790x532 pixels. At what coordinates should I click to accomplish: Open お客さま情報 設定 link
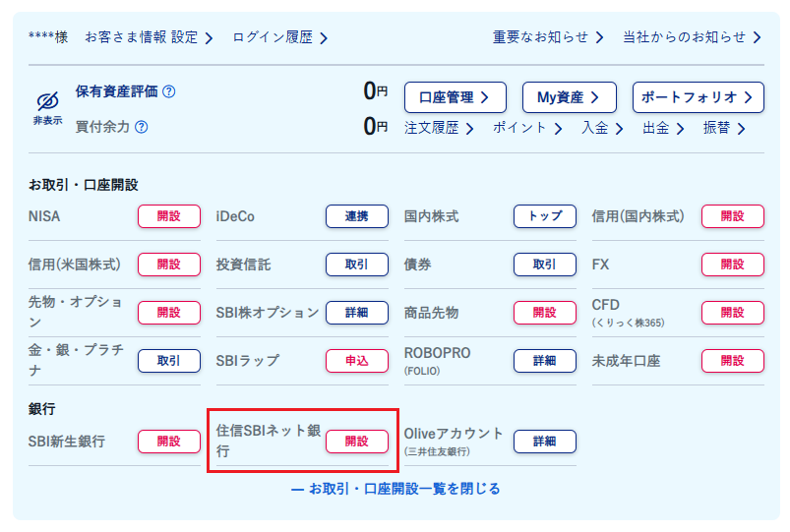tap(149, 37)
